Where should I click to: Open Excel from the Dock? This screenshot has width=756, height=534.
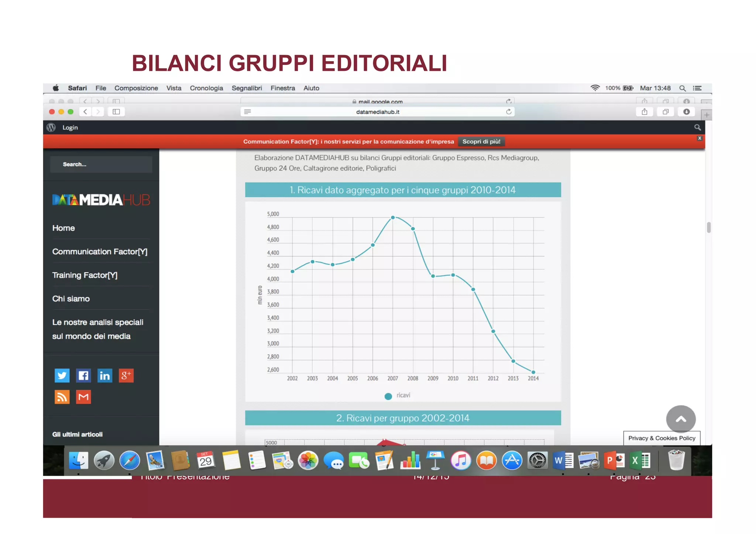(640, 461)
